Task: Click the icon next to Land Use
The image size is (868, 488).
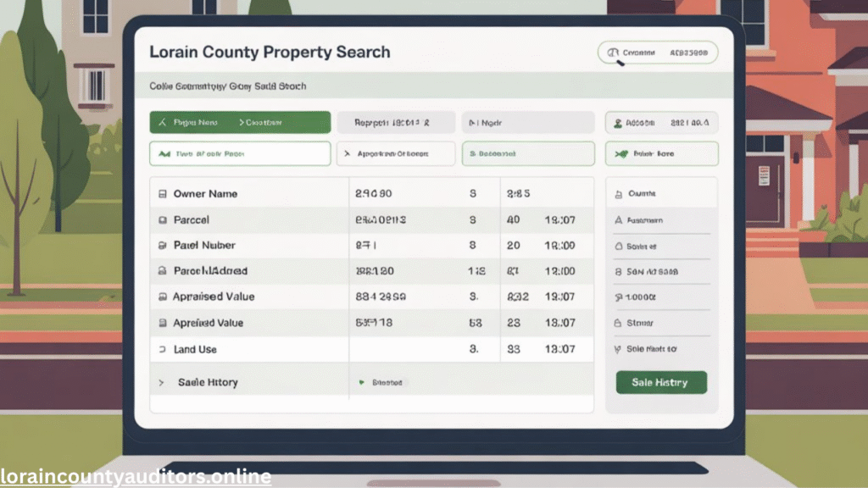Action: (161, 349)
